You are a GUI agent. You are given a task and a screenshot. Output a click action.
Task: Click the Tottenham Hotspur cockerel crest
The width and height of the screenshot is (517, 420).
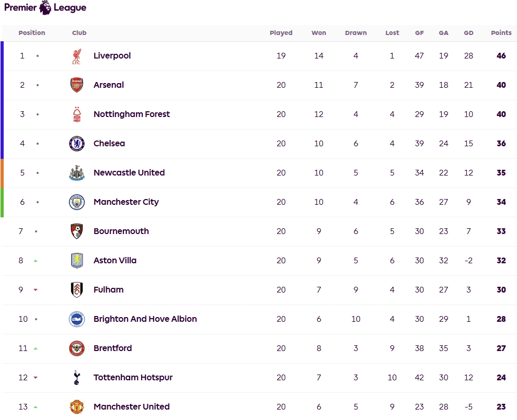[x=77, y=378]
